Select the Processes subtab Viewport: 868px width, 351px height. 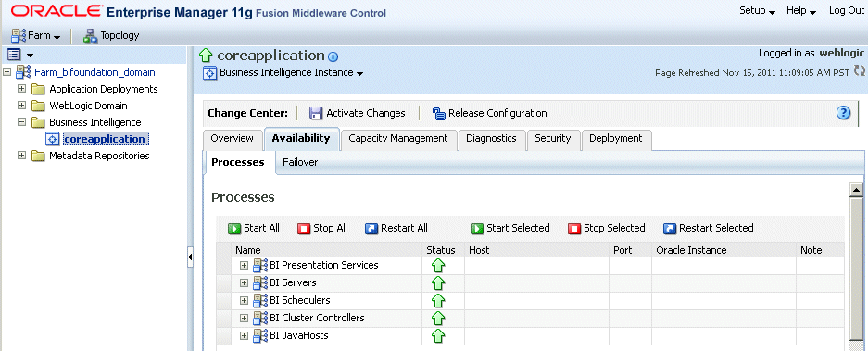(x=238, y=163)
